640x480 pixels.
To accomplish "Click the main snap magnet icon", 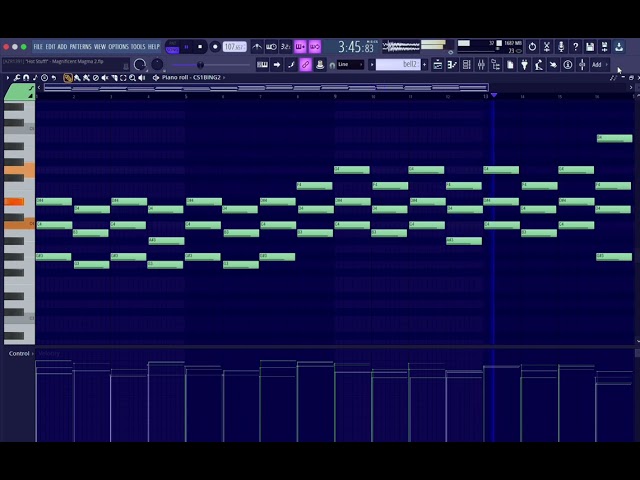I will [x=332, y=65].
